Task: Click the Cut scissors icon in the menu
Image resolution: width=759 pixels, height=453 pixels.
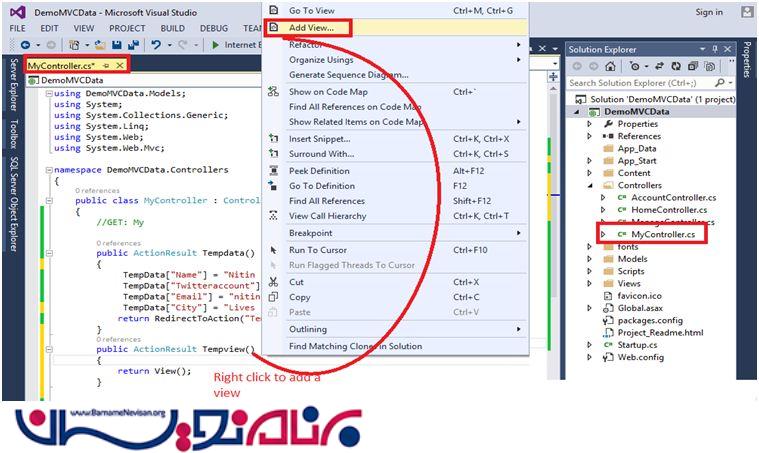Action: click(x=273, y=282)
